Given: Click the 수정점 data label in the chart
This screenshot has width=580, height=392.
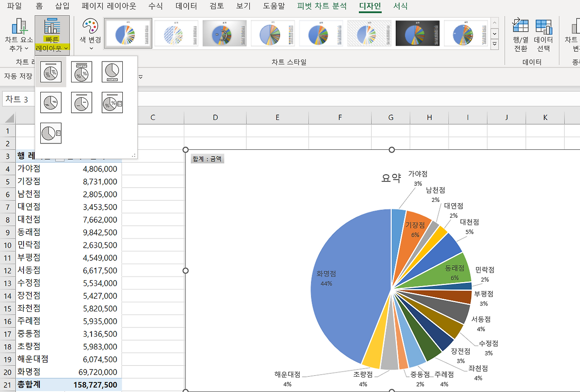Looking at the screenshot, I should (488, 348).
